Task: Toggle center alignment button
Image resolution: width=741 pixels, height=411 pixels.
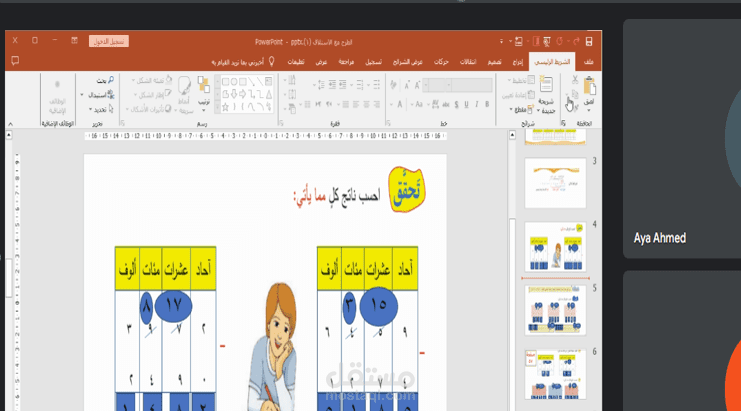Action: coord(366,104)
